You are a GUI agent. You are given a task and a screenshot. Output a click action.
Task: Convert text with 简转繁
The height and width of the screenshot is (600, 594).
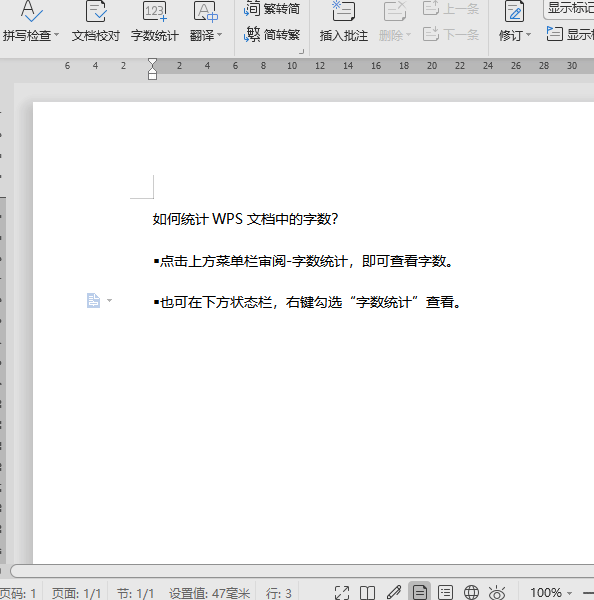tap(272, 35)
